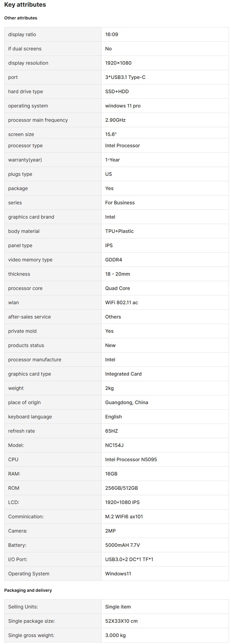Image resolution: width=231 pixels, height=644 pixels.
Task: Click the Key attributes heading
Action: (25, 5)
